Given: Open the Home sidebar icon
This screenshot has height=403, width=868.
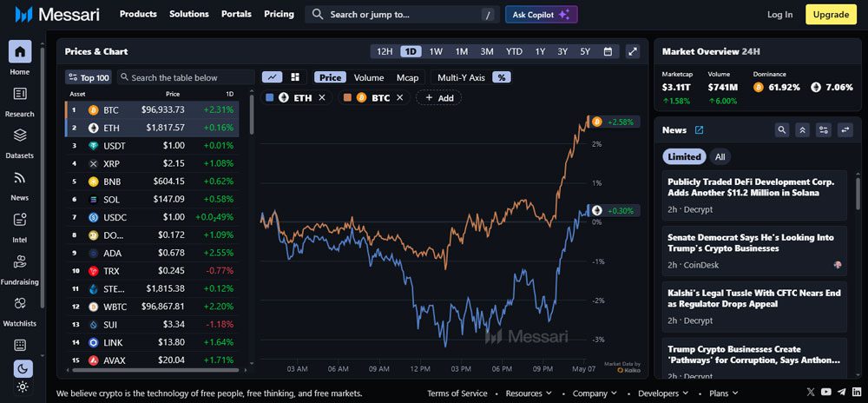Looking at the screenshot, I should pos(20,52).
